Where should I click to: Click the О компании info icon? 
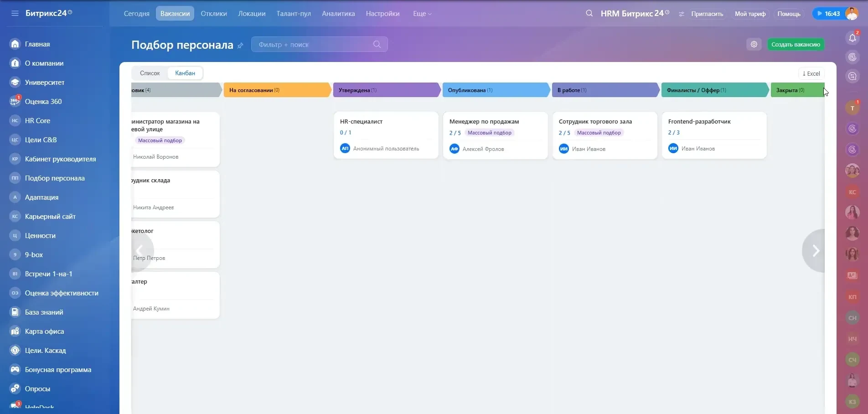[x=15, y=63]
